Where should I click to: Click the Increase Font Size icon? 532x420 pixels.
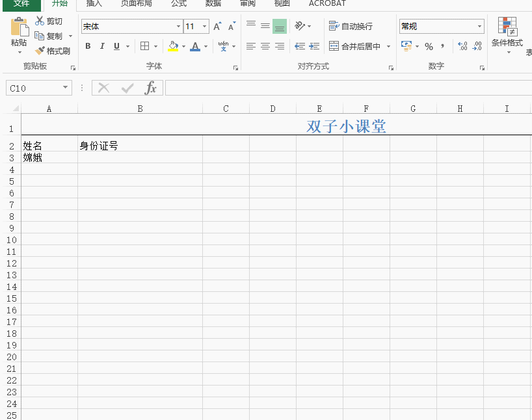217,27
